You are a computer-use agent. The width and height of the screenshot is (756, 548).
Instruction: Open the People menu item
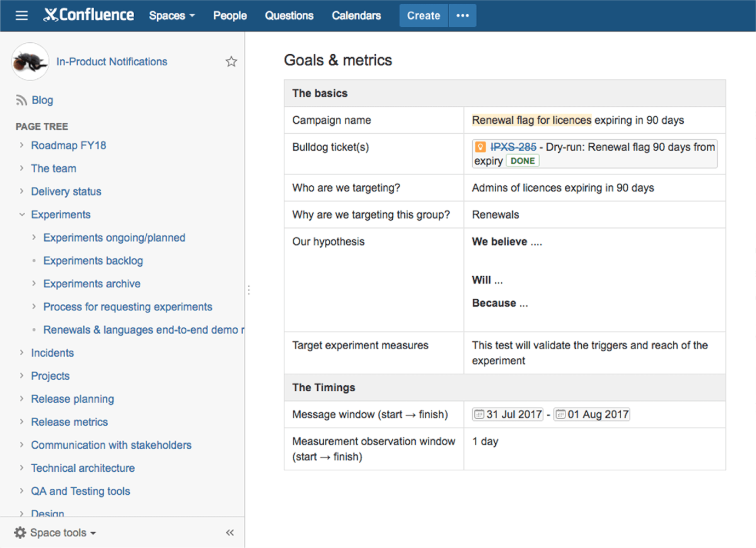(x=230, y=15)
